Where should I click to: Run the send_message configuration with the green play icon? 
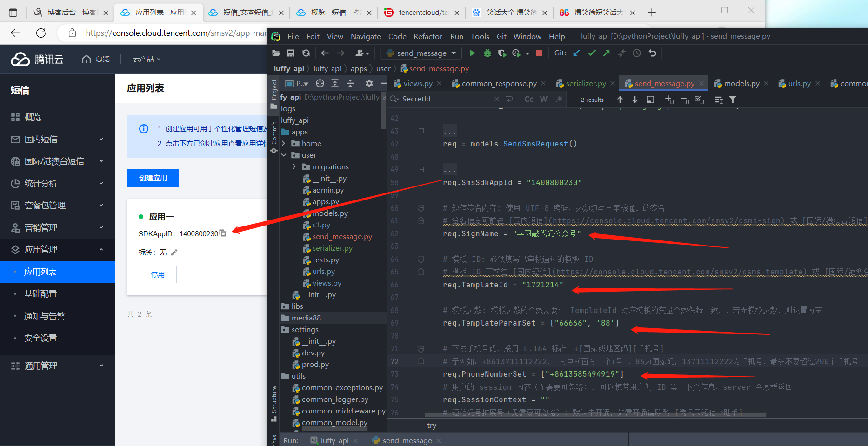pyautogui.click(x=472, y=53)
